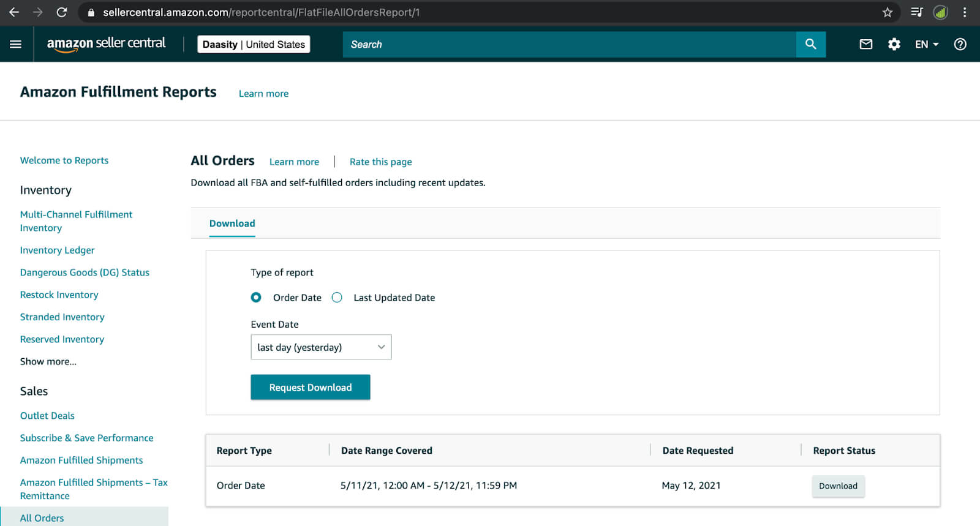Open the hamburger navigation menu
Image resolution: width=980 pixels, height=526 pixels.
coord(15,44)
